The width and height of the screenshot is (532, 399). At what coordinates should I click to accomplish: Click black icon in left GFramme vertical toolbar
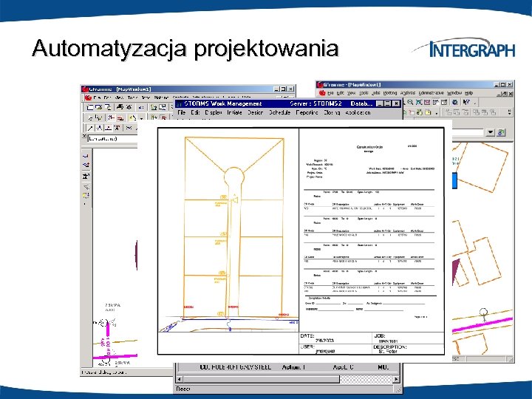(x=86, y=176)
